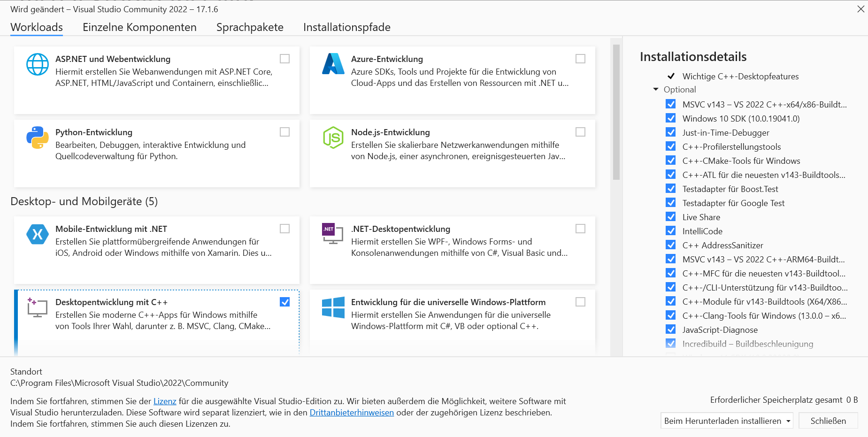Click the ASP.NET globe icon
Viewport: 868px width, 437px height.
[38, 64]
